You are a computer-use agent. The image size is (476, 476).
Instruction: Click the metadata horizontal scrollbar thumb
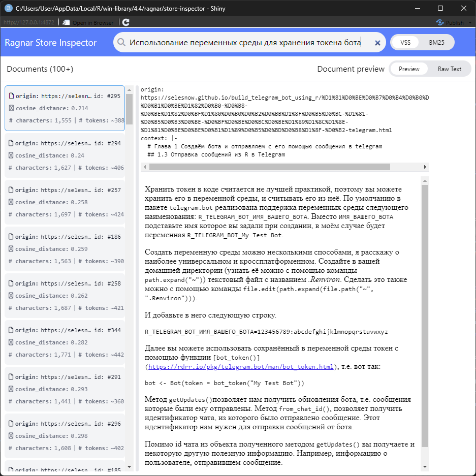tap(269, 167)
